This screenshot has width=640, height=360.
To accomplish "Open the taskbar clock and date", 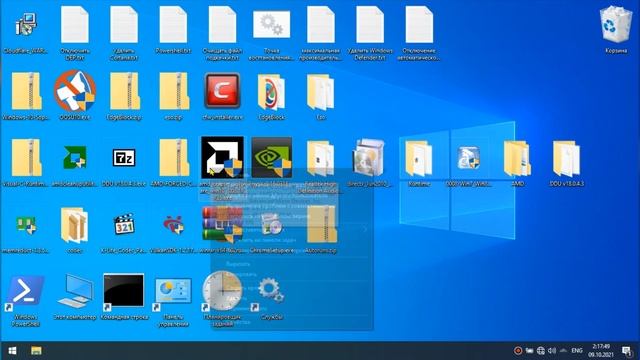I will (x=601, y=351).
